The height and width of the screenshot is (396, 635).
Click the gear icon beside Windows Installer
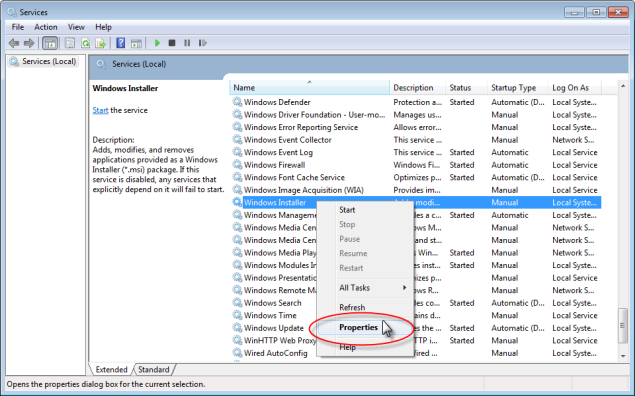click(x=237, y=202)
